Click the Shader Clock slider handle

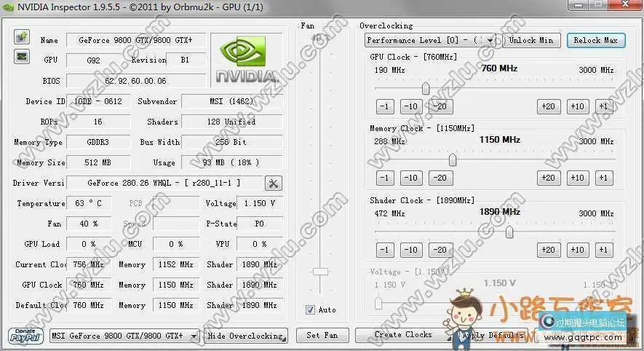coord(509,232)
